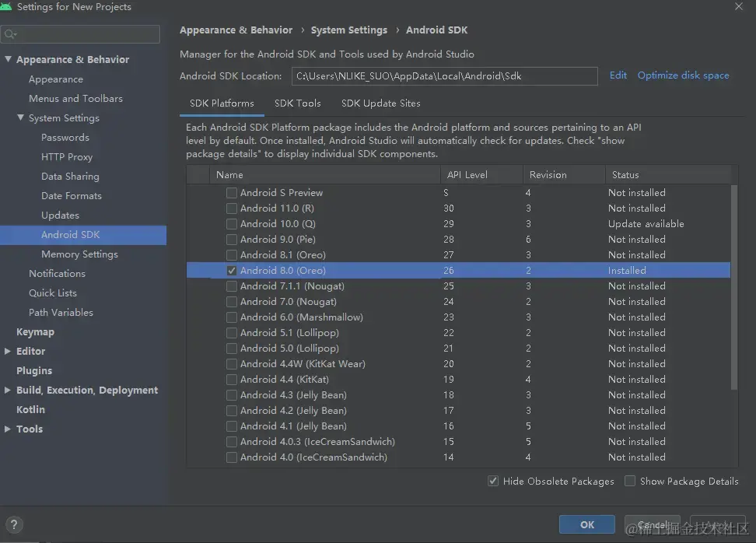This screenshot has height=543, width=756.
Task: Expand the Tools settings section
Action: [8, 429]
